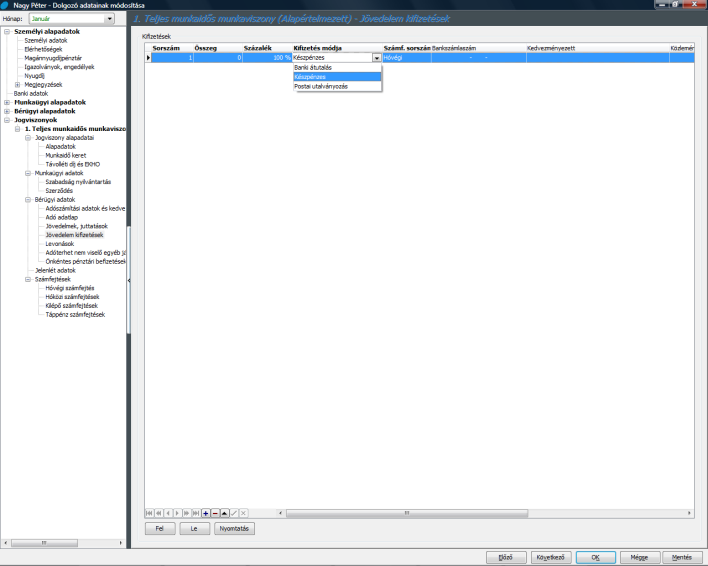Click the Le button
The height and width of the screenshot is (566, 708).
point(194,529)
